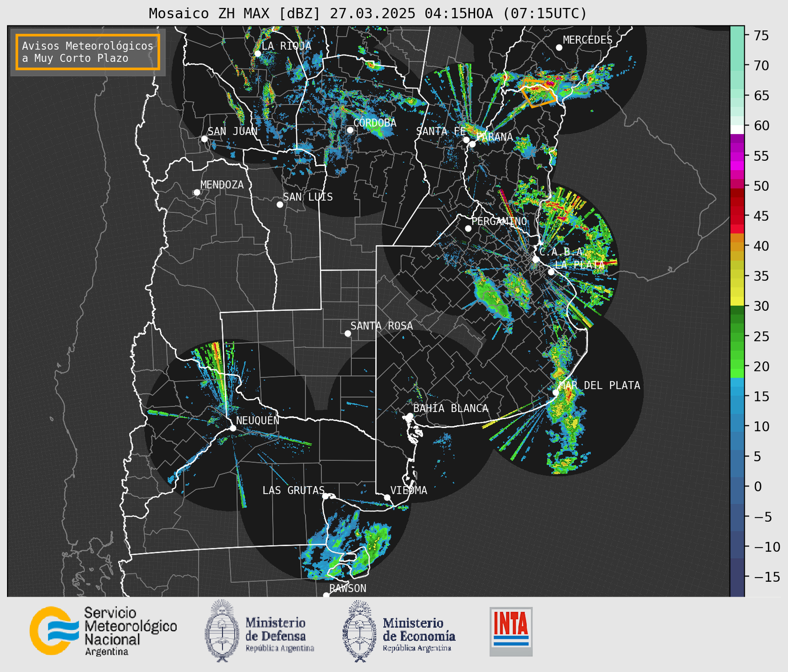Click the orange warning polygon near Mercedes
Viewport: 788px width, 672px height.
coord(540,93)
